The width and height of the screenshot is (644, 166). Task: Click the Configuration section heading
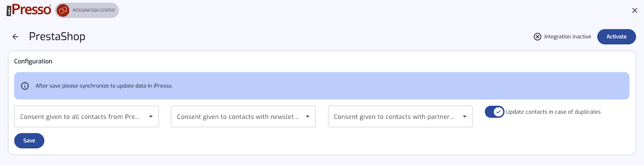tap(33, 61)
